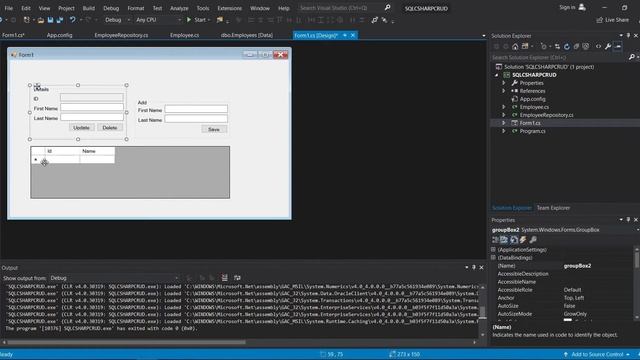Open the Analyze menu
Screen dimensions: 640x360
pyautogui.click(x=179, y=8)
